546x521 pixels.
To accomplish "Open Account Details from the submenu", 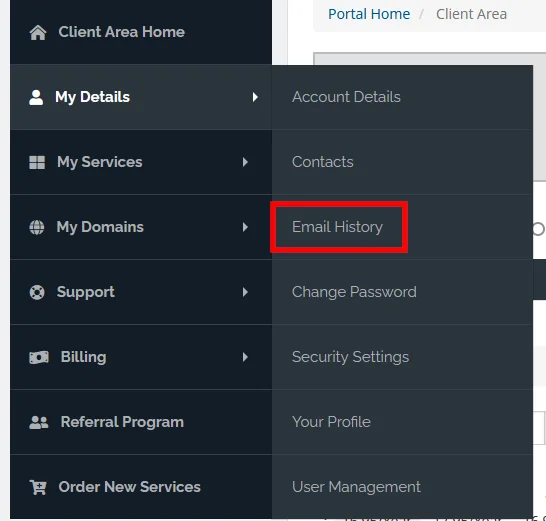I will coord(346,97).
